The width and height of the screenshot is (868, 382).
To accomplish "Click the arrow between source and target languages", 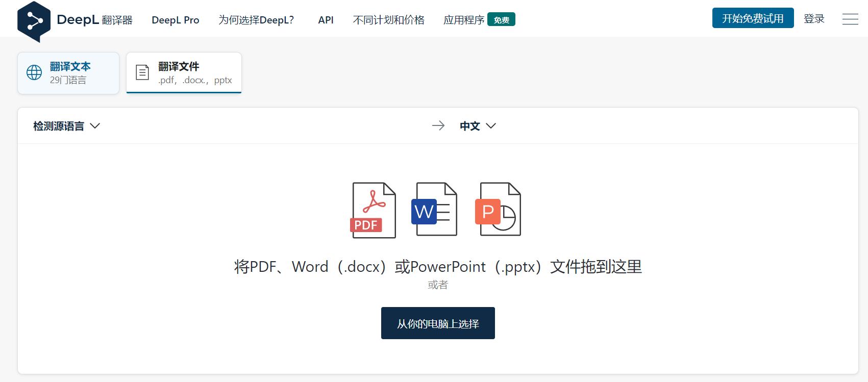I will pos(438,126).
